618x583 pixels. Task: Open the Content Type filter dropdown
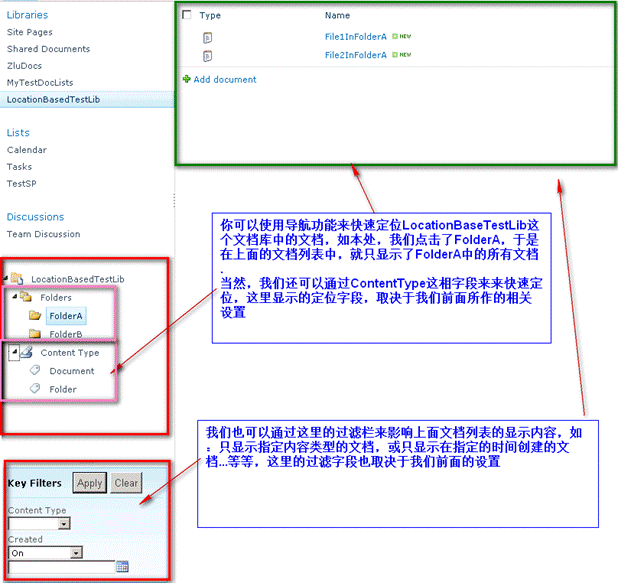point(64,523)
